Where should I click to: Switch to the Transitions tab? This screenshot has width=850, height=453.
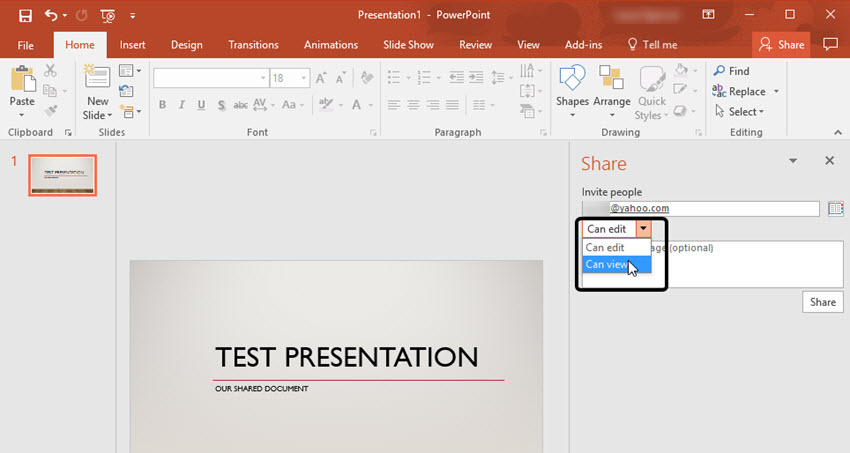[x=253, y=45]
